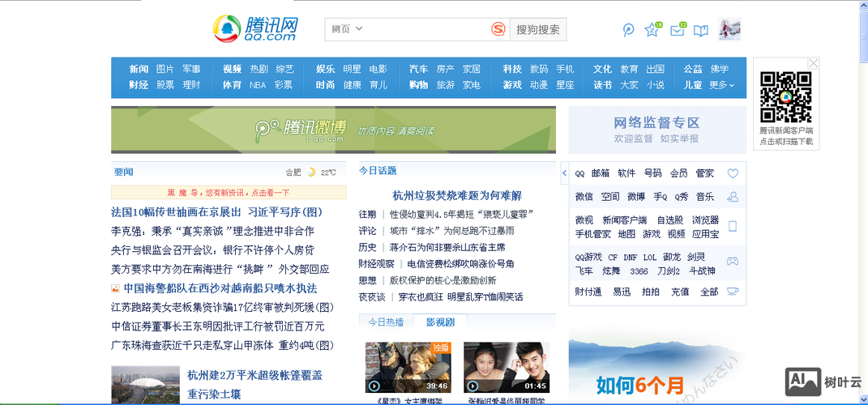The width and height of the screenshot is (868, 405).
Task: Click the person icon beside the 微信 row
Action: 733,196
